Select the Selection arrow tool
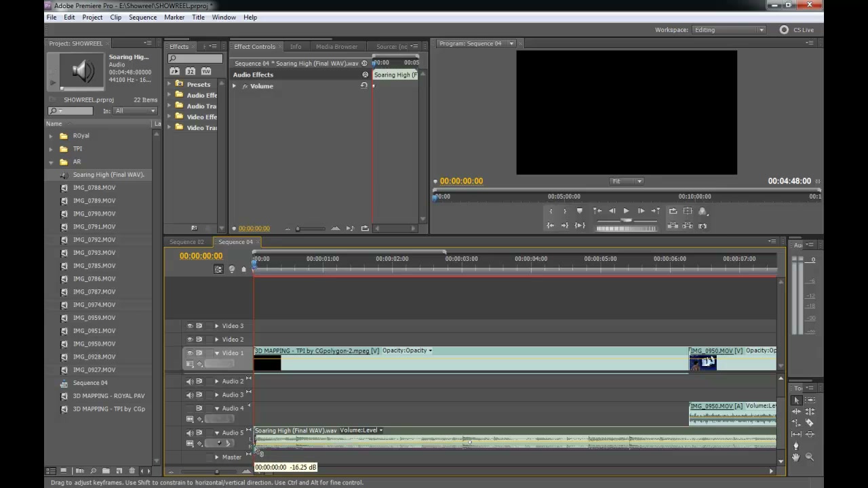Screen dimensions: 868x488 [797, 401]
